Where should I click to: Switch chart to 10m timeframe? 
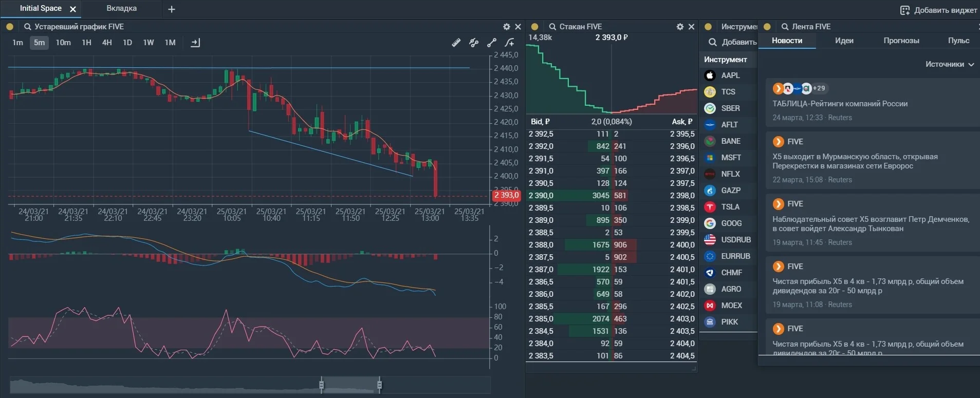(x=63, y=43)
